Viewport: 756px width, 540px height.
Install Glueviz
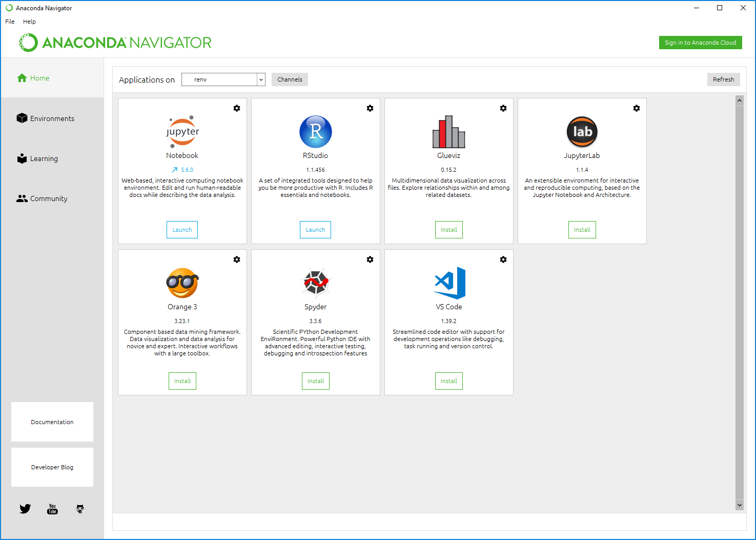pos(449,230)
